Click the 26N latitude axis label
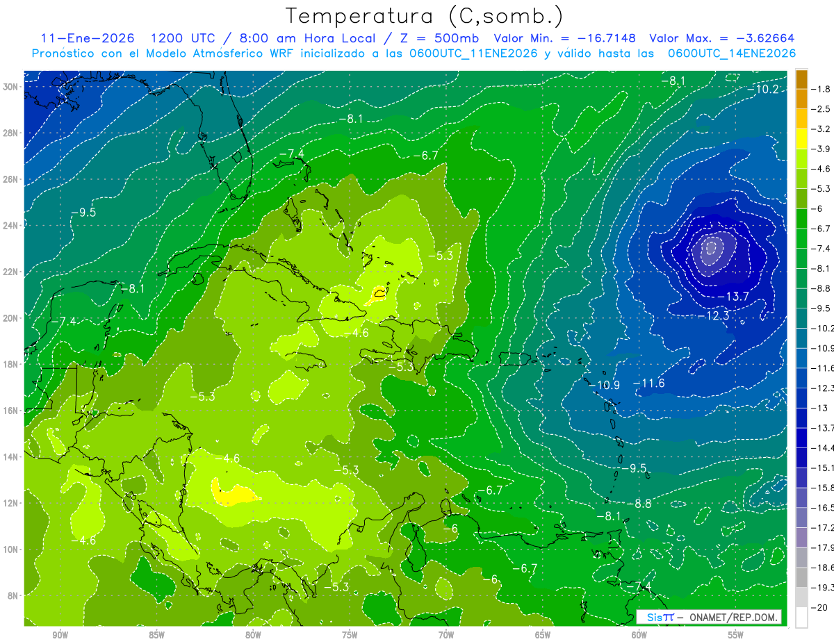Viewport: 834px width, 644px height. pos(12,179)
